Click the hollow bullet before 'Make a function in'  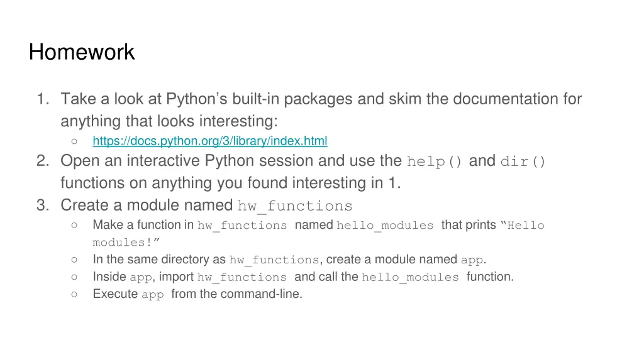[x=74, y=225]
